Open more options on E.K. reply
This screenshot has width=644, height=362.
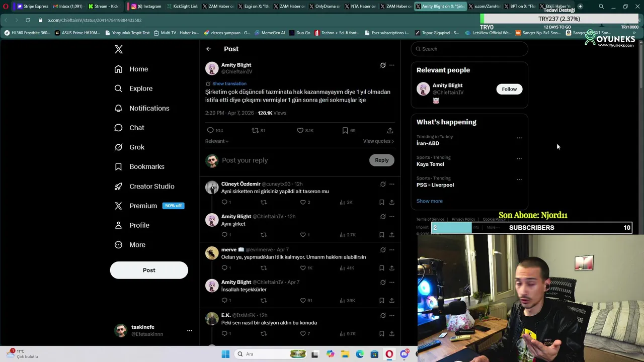pyautogui.click(x=392, y=316)
